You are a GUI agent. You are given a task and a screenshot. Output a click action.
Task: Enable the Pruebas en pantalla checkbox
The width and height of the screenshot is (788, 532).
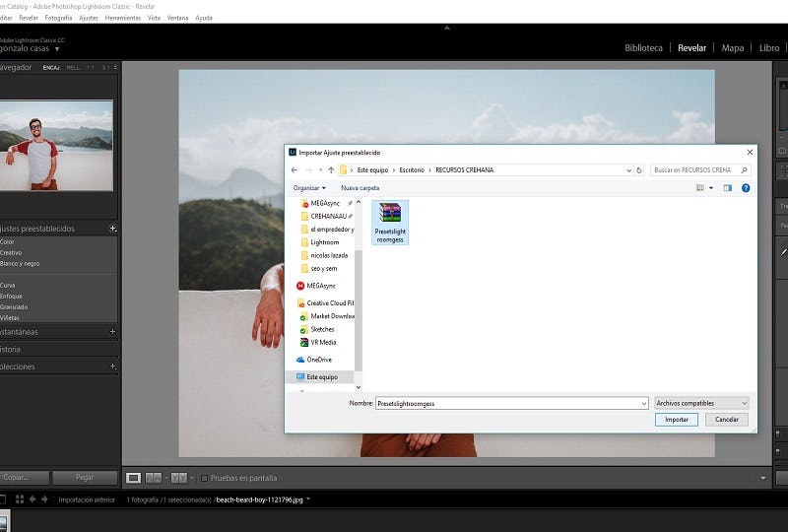click(x=204, y=478)
